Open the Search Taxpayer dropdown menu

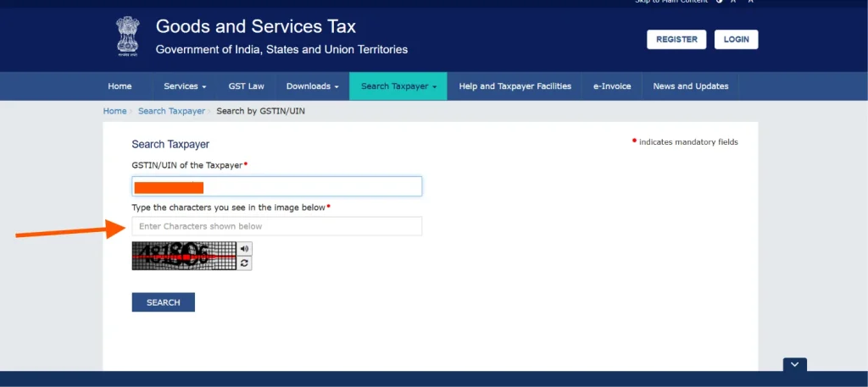coord(398,86)
